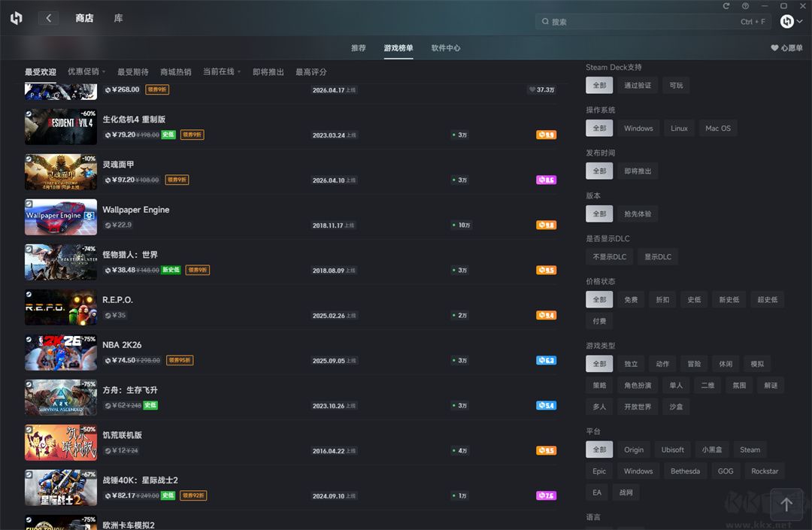Open the help question mark icon
The width and height of the screenshot is (812, 530).
tap(745, 6)
